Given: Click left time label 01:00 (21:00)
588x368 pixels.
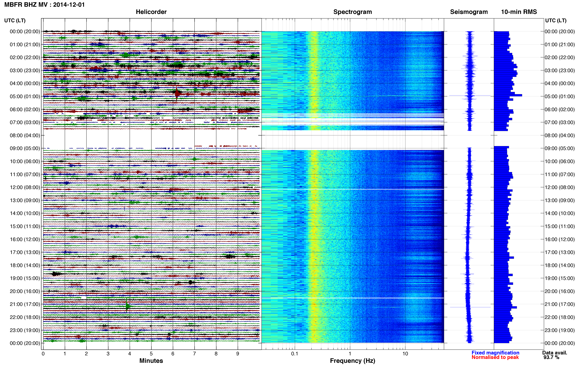Looking at the screenshot, I should [x=25, y=45].
